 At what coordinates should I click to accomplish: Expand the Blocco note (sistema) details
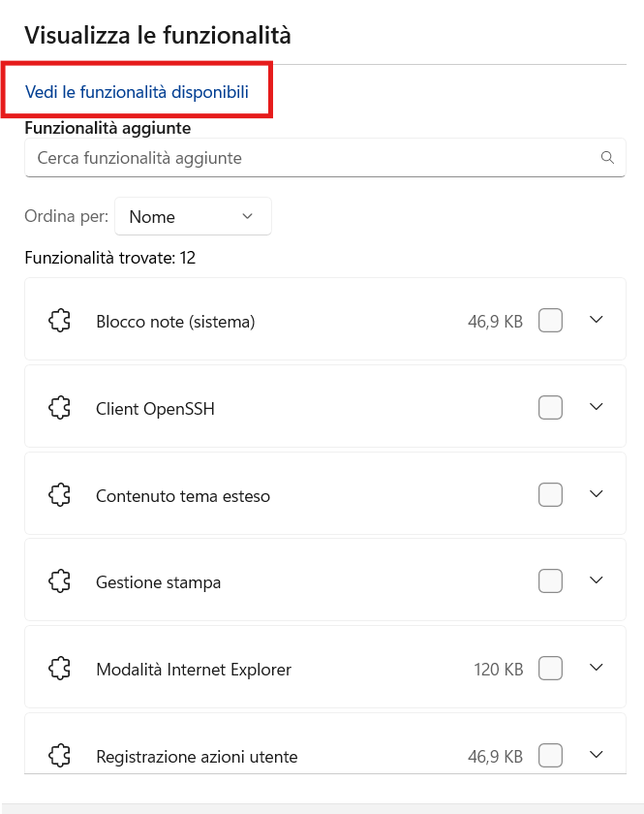click(x=597, y=320)
